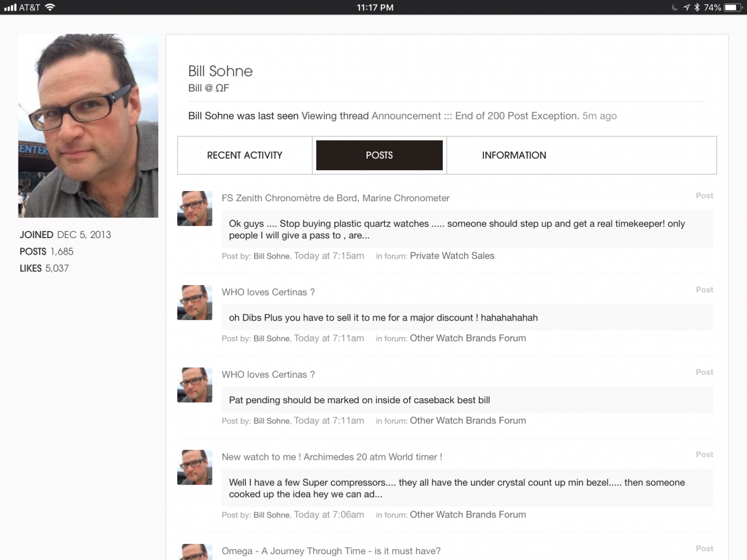Open Other Watch Brands Forum under the Archimedes post
Screen dimensions: 747x560
468,515
